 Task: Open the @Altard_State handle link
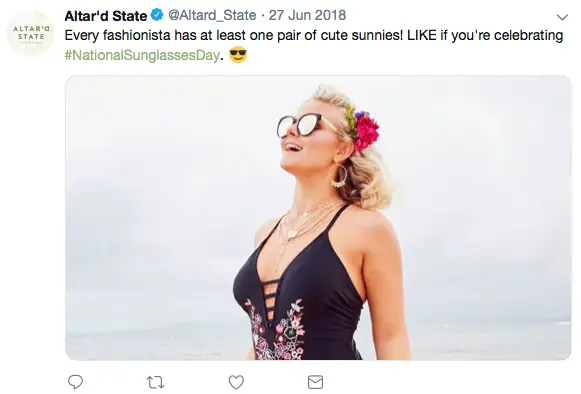(212, 15)
